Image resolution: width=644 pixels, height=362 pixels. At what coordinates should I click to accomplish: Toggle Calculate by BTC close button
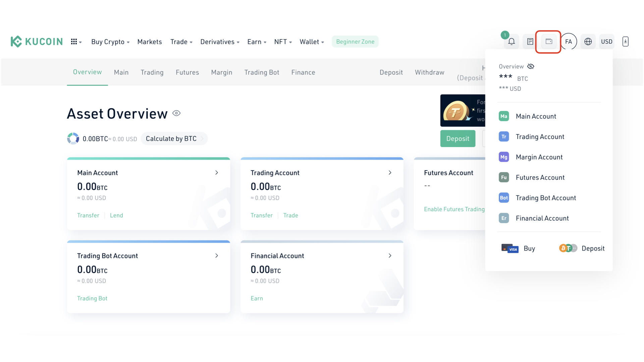pyautogui.click(x=202, y=138)
